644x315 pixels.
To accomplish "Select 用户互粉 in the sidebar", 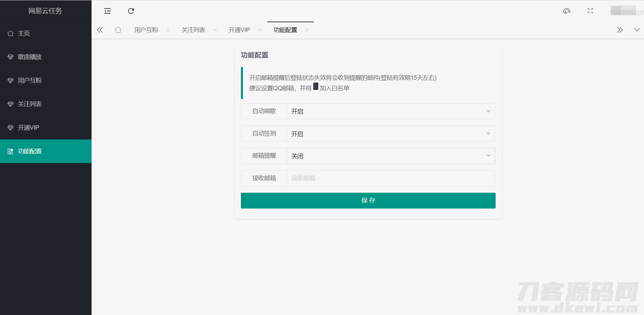I will [30, 81].
